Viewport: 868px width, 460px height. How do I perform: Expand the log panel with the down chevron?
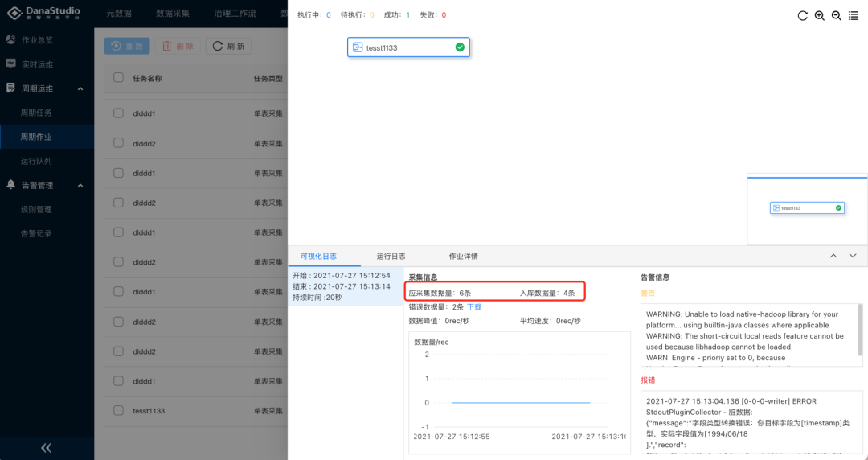tap(853, 256)
